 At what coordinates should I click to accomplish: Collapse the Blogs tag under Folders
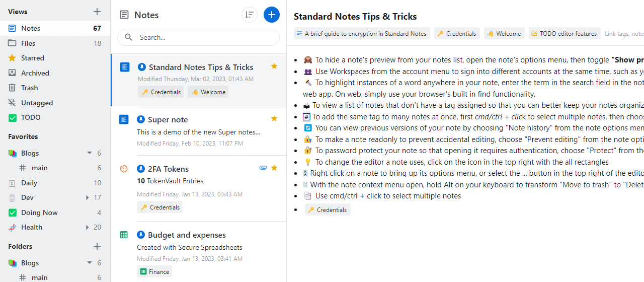tap(90, 263)
